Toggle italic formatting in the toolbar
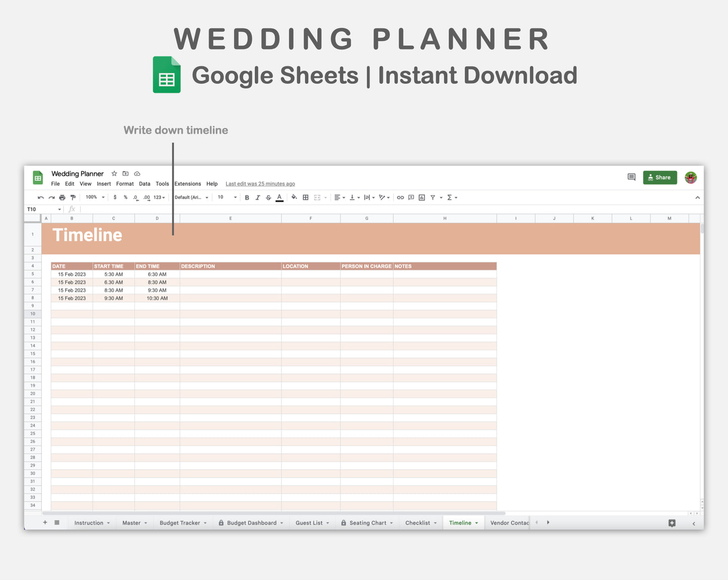 pyautogui.click(x=257, y=197)
